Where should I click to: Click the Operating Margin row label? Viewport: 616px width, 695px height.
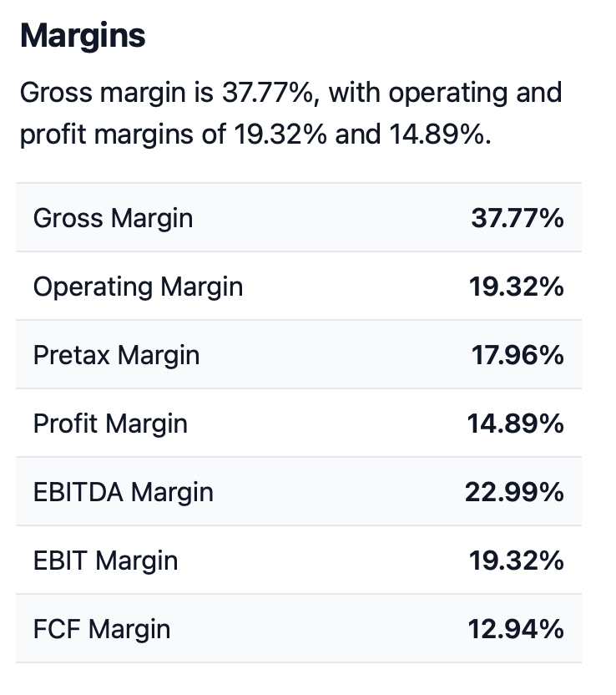click(138, 287)
